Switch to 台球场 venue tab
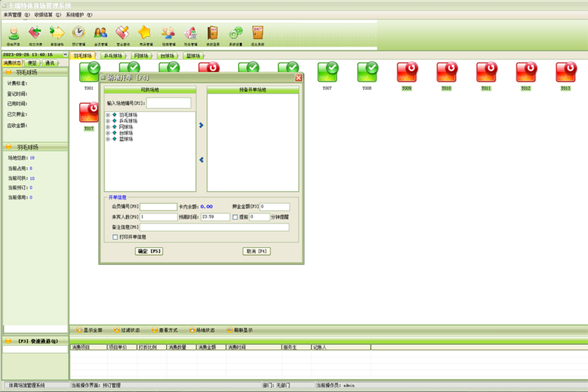 (167, 56)
